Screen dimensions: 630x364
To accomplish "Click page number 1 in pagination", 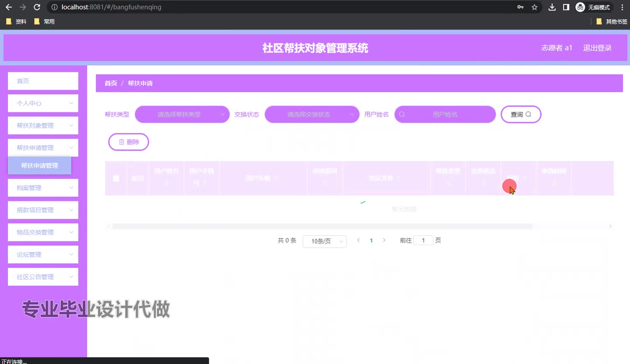I will [x=371, y=240].
